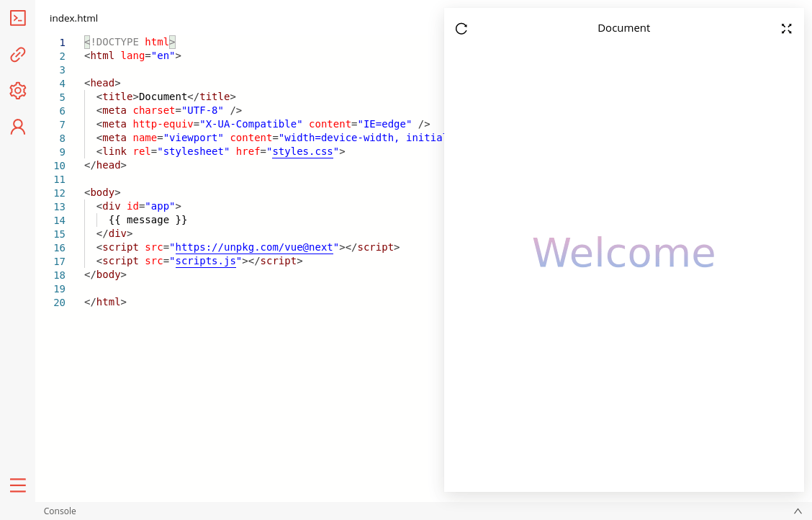Open the terminal icon in sidebar
The image size is (812, 520).
pyautogui.click(x=17, y=18)
